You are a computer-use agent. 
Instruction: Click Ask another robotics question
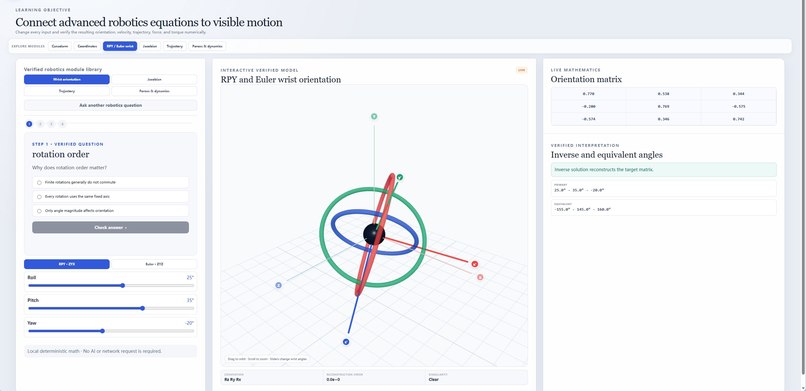click(x=111, y=105)
